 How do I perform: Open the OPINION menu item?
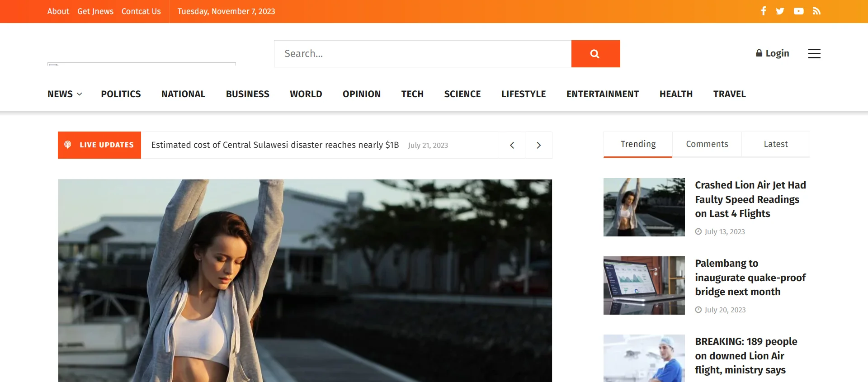coord(362,94)
